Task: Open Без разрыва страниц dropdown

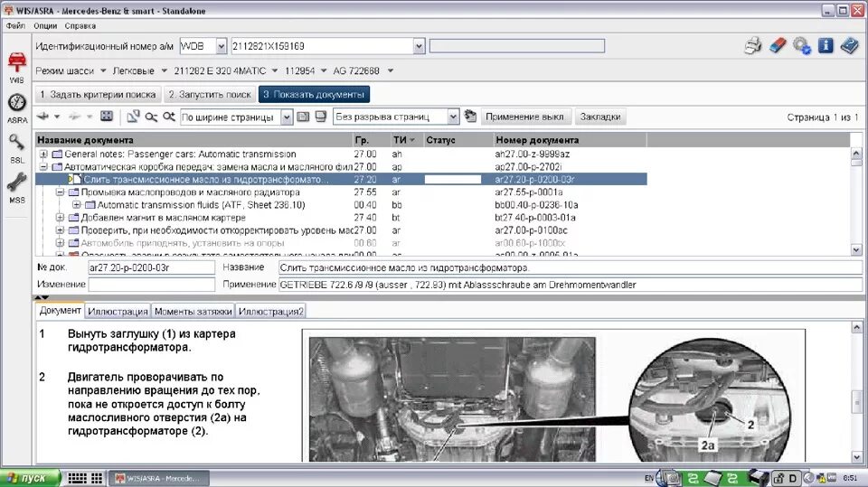Action: point(453,117)
